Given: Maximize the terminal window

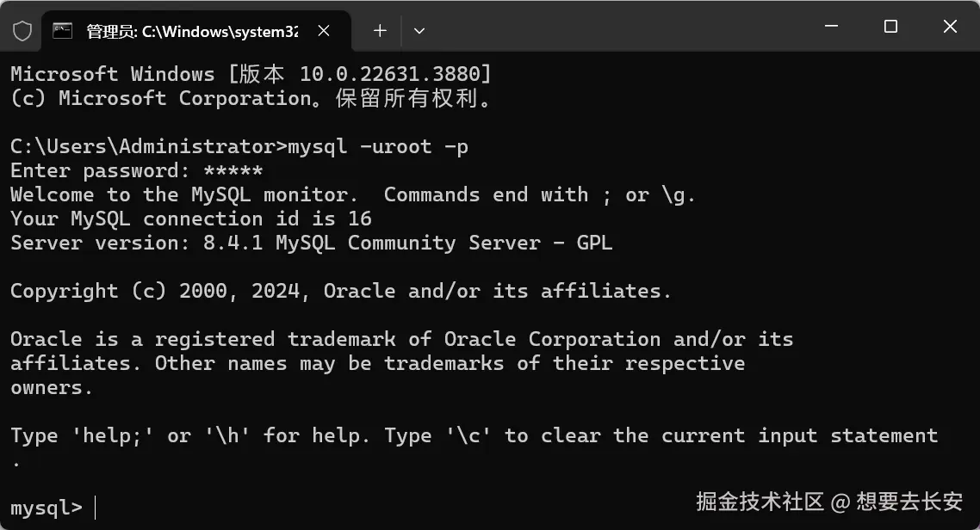Looking at the screenshot, I should [890, 26].
